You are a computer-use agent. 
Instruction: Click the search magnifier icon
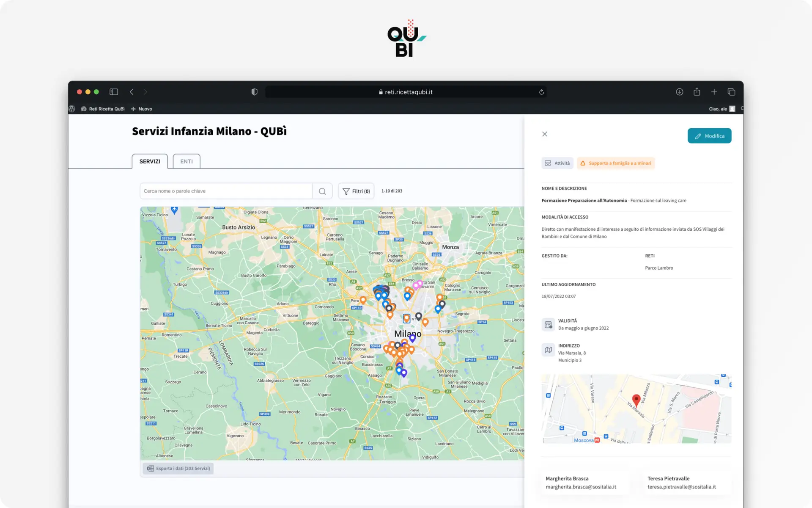click(x=322, y=191)
